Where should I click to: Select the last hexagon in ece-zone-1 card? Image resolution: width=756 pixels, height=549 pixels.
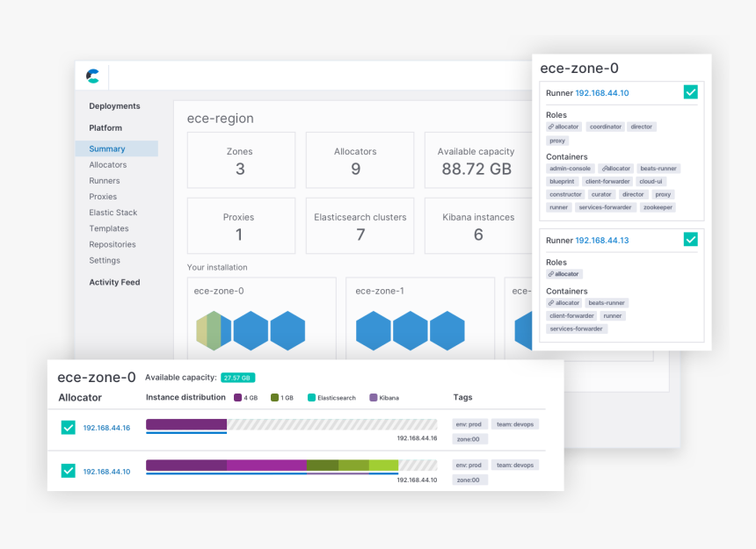(447, 330)
